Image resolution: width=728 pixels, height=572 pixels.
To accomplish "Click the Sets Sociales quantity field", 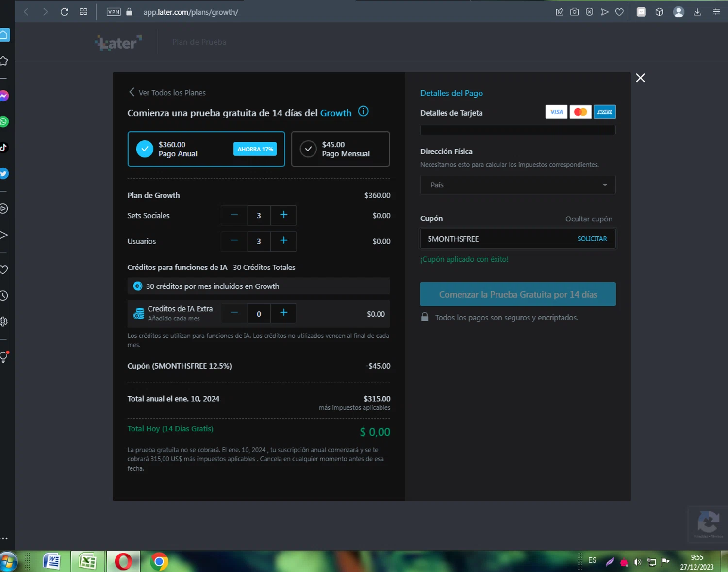I will coord(259,215).
